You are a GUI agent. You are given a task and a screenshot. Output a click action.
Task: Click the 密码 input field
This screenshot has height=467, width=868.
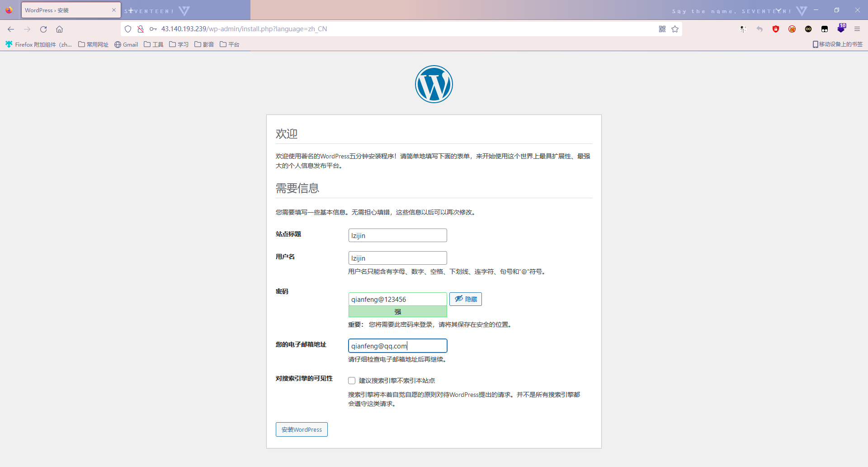[x=397, y=299]
